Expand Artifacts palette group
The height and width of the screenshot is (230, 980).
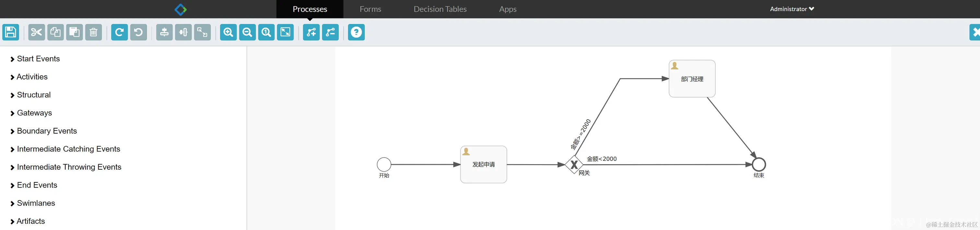point(28,221)
